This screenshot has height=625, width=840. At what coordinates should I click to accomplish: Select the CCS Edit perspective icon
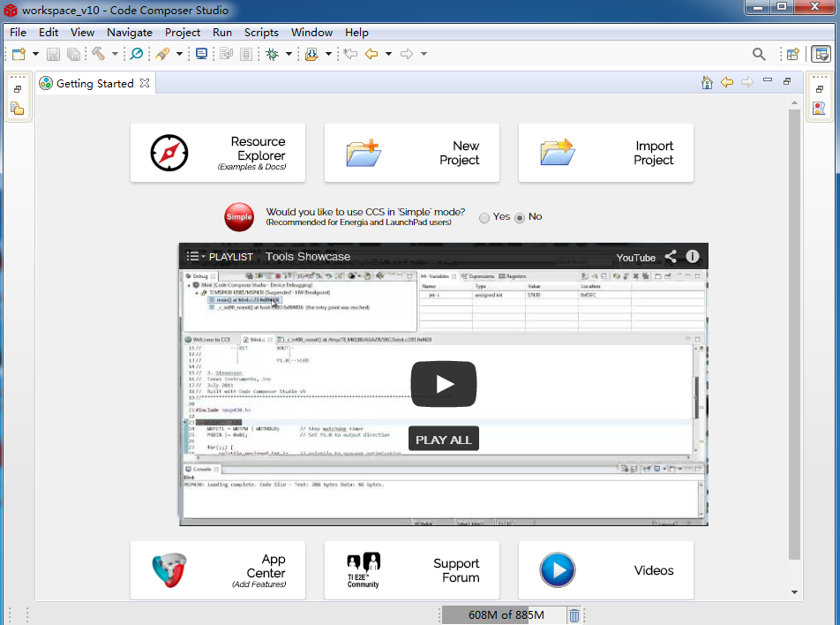(x=821, y=54)
